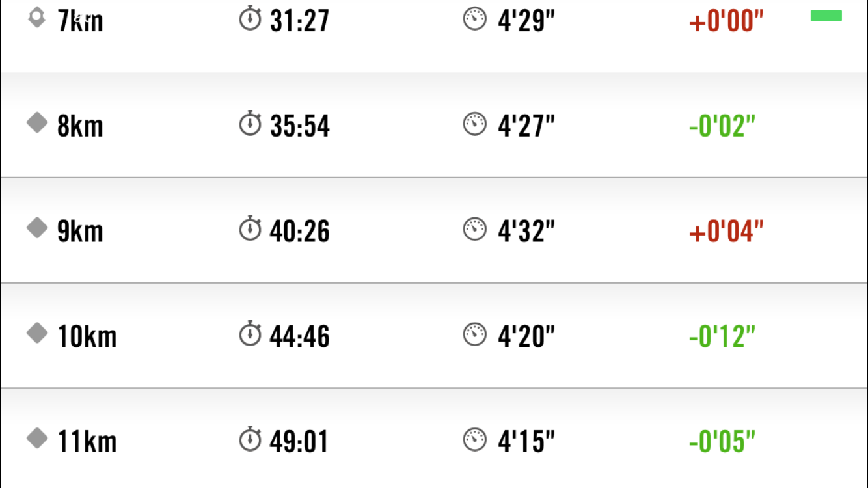Tap the 49:01 elapsed time value
Image resolution: width=868 pixels, height=488 pixels.
point(299,442)
